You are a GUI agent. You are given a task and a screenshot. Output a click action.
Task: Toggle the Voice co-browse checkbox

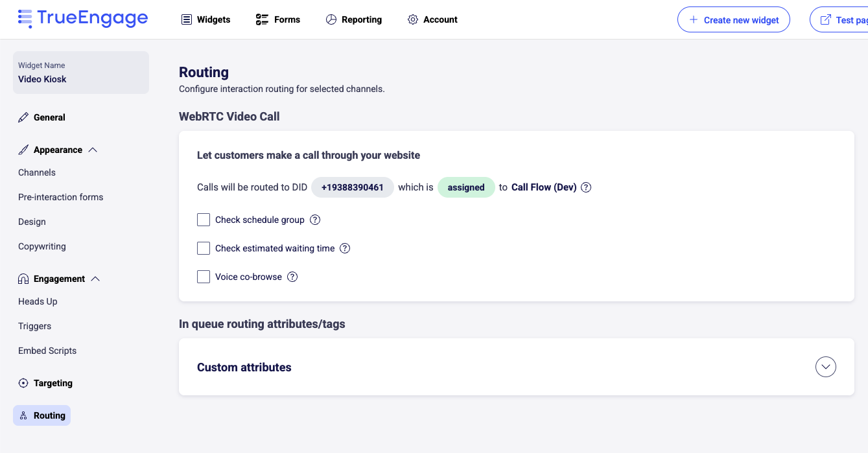[x=204, y=277]
